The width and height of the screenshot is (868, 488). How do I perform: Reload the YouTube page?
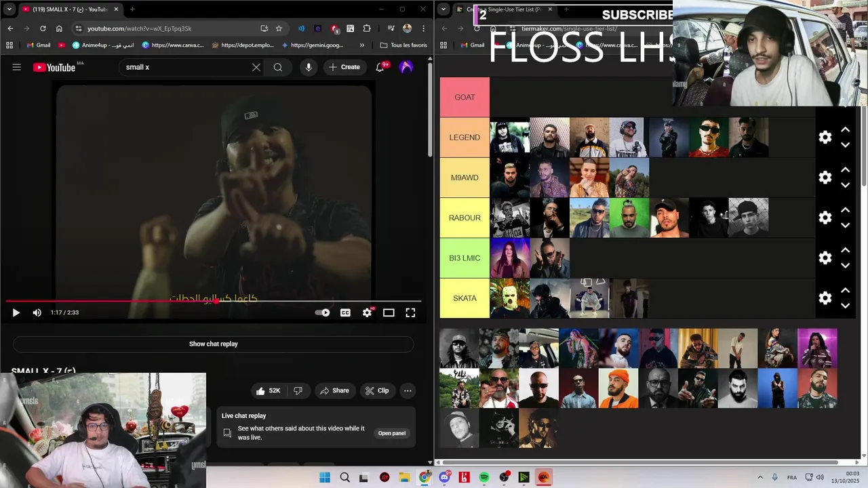[43, 28]
